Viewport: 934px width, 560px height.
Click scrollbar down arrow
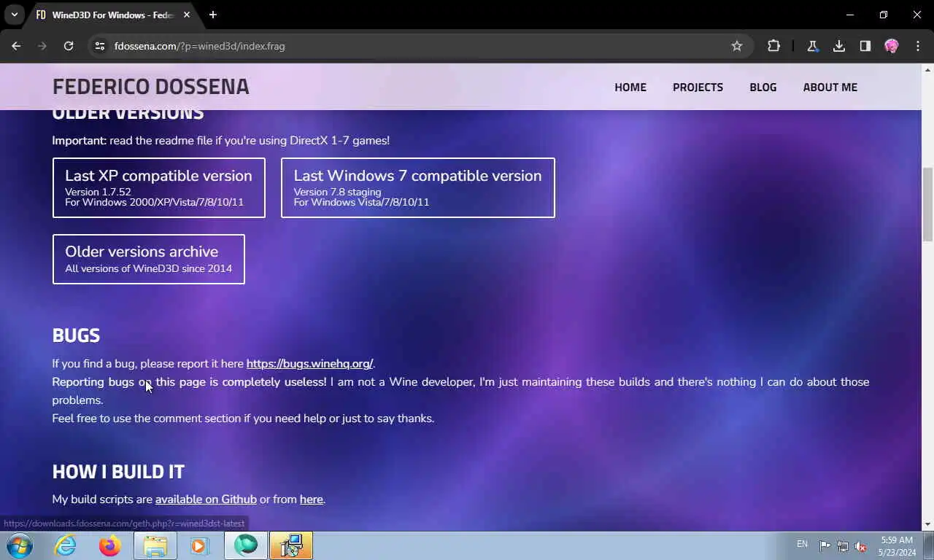(927, 524)
